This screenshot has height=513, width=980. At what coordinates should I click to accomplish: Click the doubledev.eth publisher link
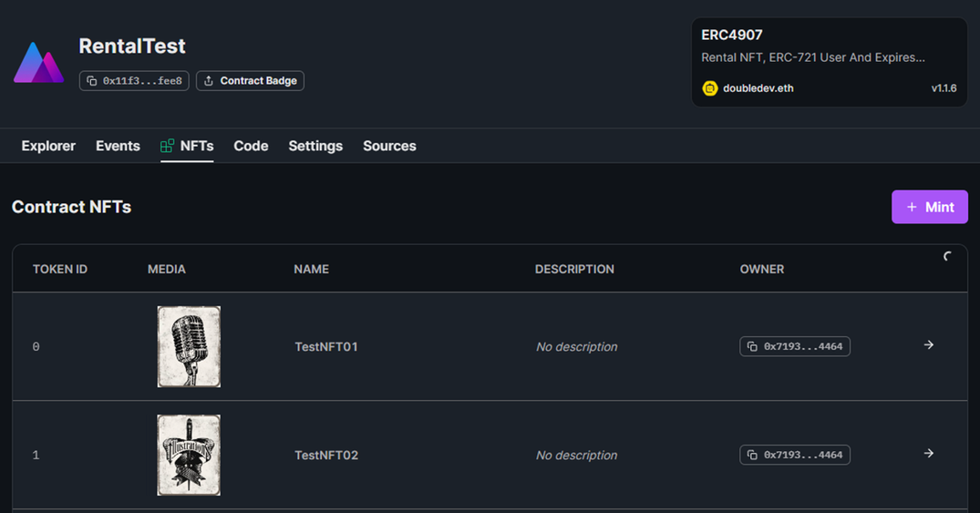758,88
